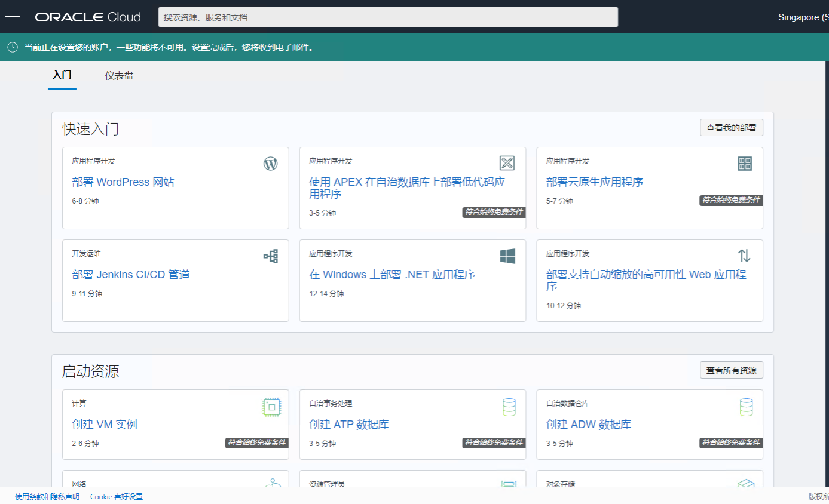Click the 符合始终免费条件 badge on APEX card
Image resolution: width=829 pixels, height=504 pixels.
(x=494, y=212)
